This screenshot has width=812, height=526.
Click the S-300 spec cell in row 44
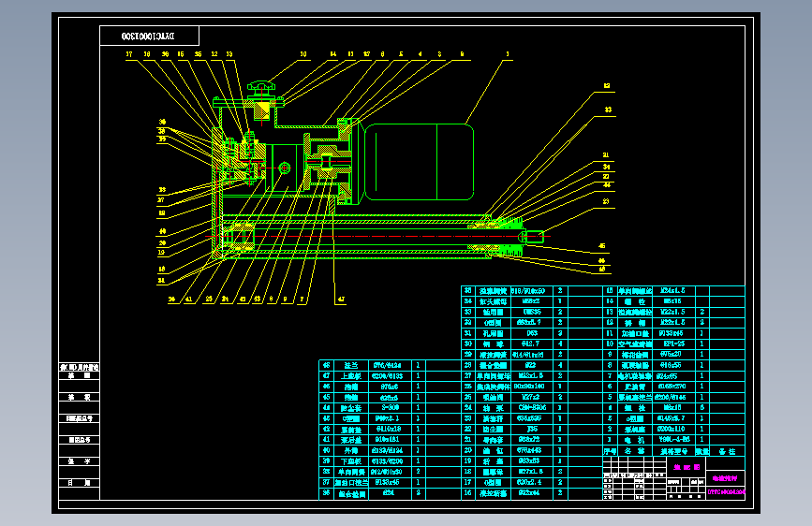coord(390,408)
